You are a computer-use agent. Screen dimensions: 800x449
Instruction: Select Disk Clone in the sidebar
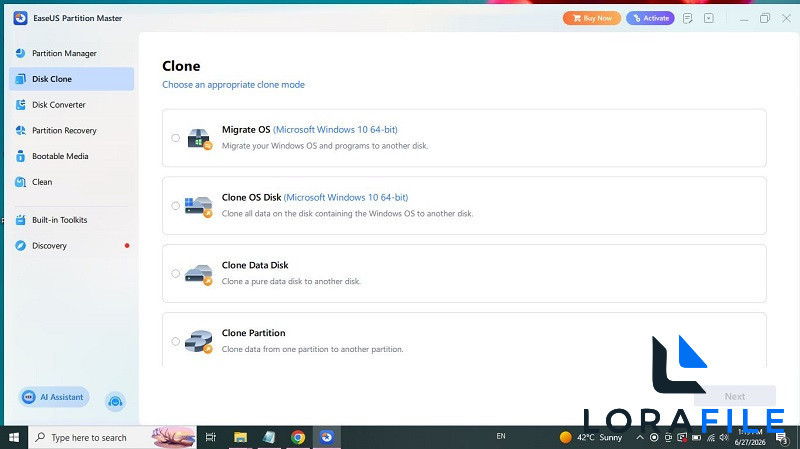point(71,79)
